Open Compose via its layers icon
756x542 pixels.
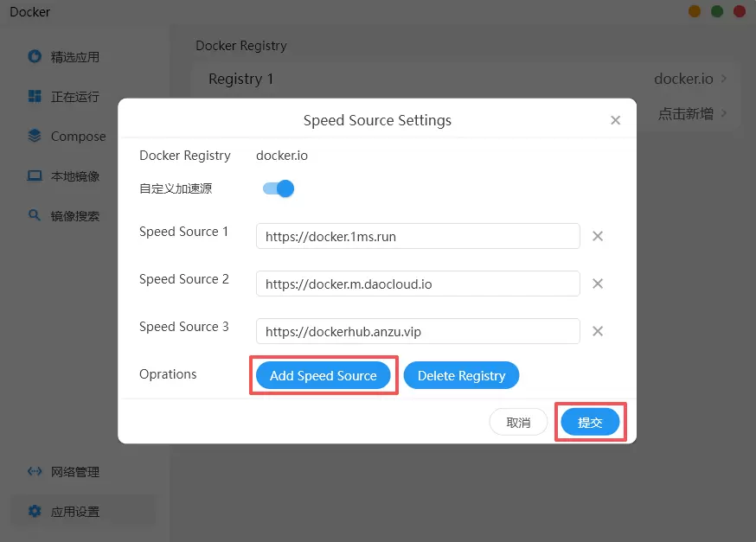click(35, 136)
